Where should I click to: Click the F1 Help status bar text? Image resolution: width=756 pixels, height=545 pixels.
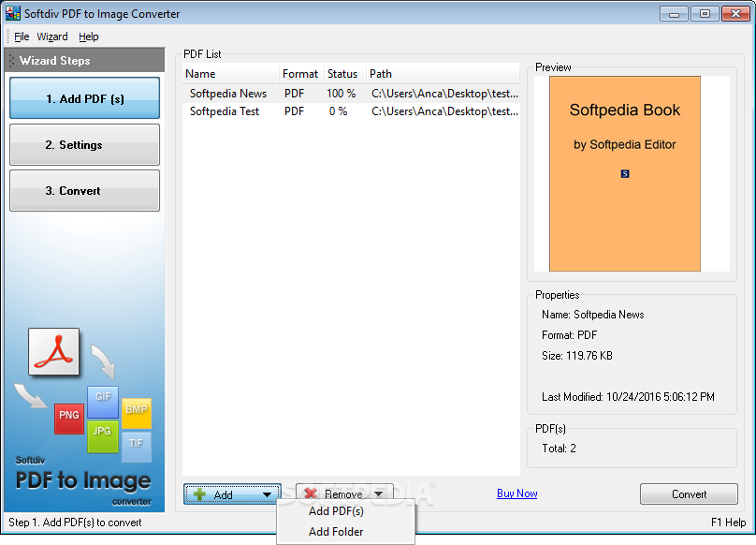pos(728,523)
